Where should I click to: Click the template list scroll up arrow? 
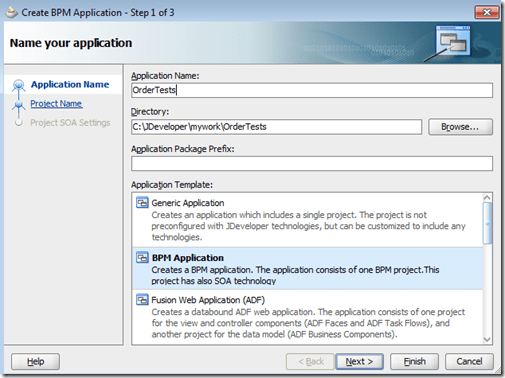point(487,198)
